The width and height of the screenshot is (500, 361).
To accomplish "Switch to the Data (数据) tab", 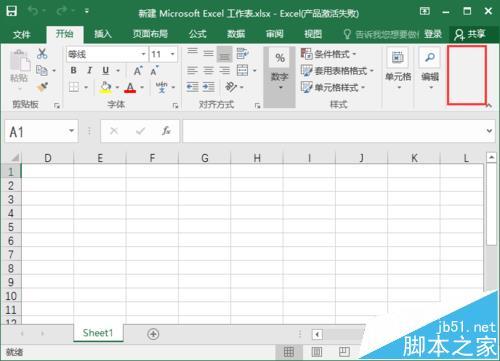I will click(x=236, y=34).
